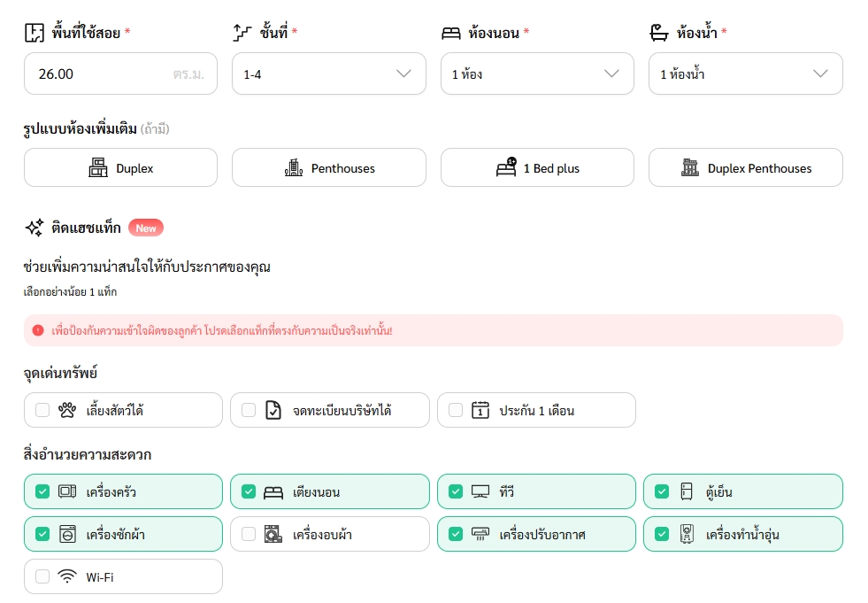Click the bed icon for เตียงนอน
Screen dimensions: 868x603
273,491
